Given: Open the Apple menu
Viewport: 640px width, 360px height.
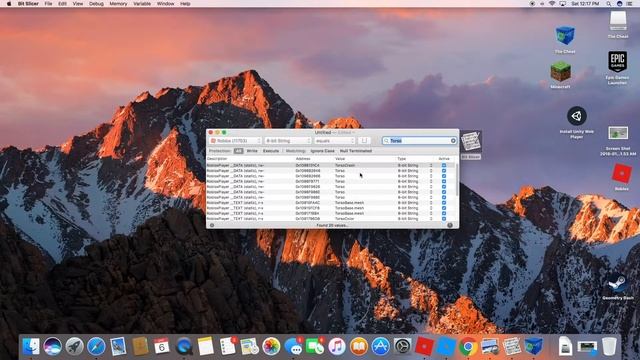Looking at the screenshot, I should coord(9,4).
